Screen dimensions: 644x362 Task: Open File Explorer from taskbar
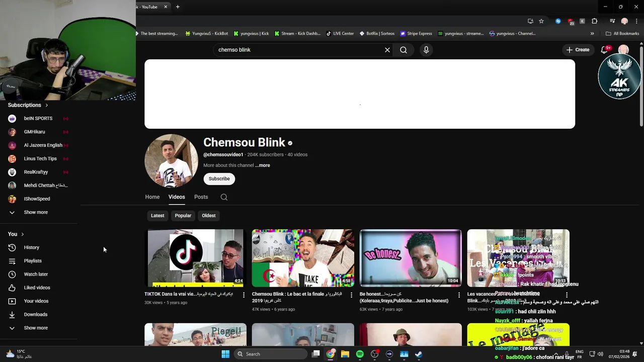coord(345,354)
